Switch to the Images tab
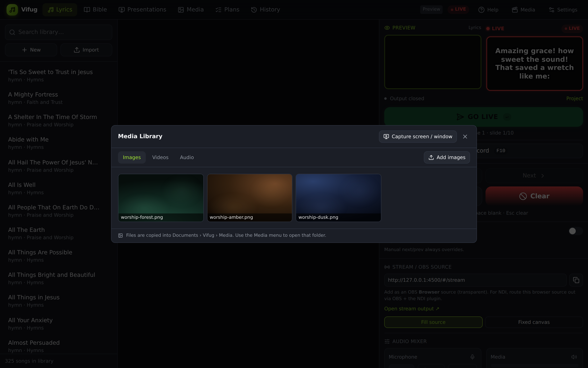 tap(132, 157)
